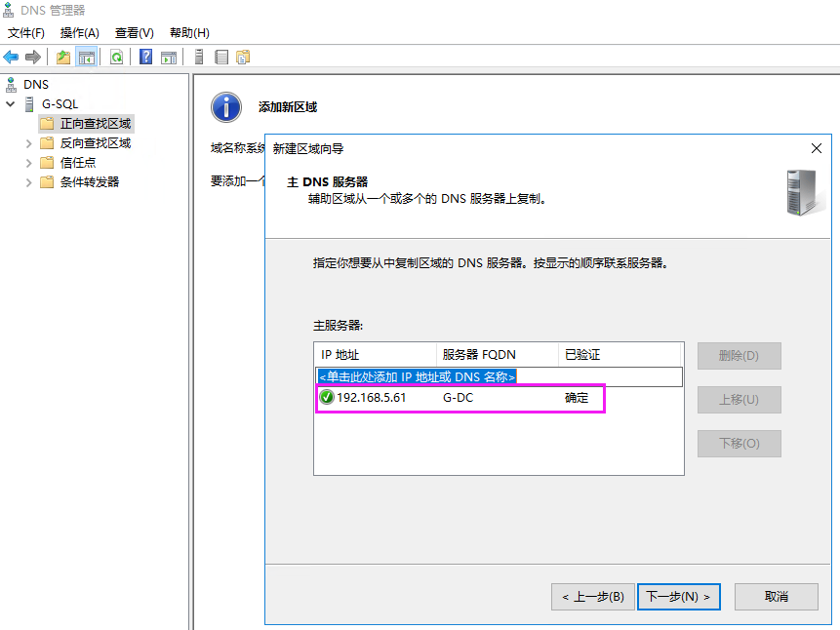Click the 主 DNS 服务器 wizard heading
The height and width of the screenshot is (630, 840).
tap(328, 182)
